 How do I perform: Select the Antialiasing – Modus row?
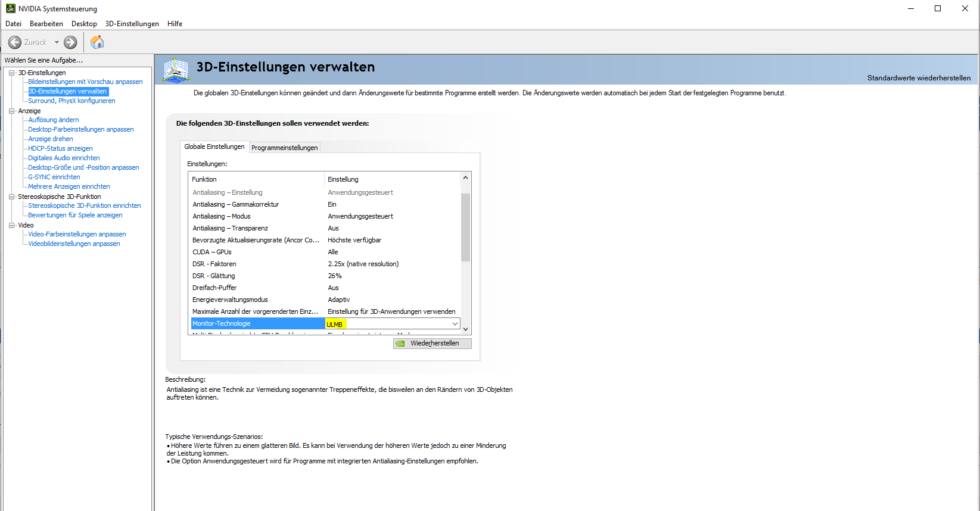[325, 216]
